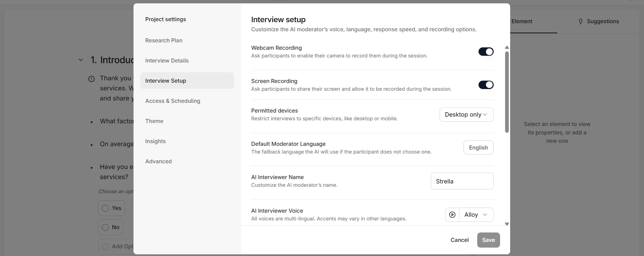Click the Suggestions lightbulb icon
This screenshot has height=256, width=644.
click(580, 22)
